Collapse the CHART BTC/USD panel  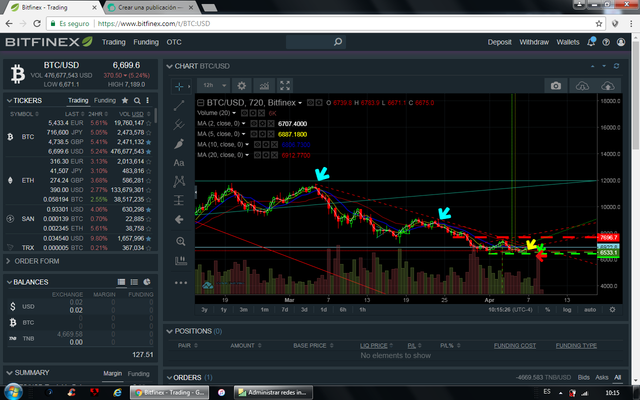(x=169, y=66)
